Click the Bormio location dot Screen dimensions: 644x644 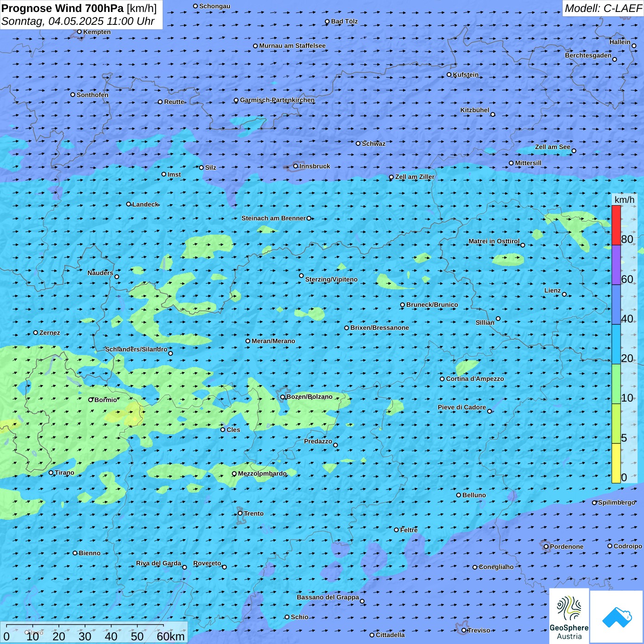[91, 400]
